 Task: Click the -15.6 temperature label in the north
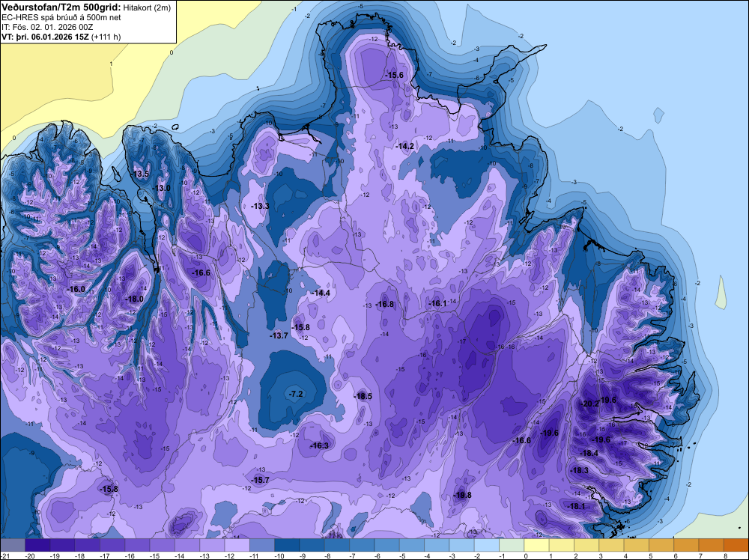click(395, 75)
